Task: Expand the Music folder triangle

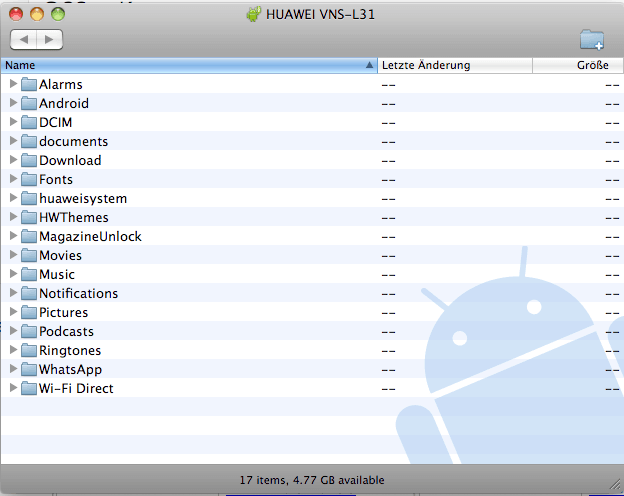Action: click(x=13, y=273)
